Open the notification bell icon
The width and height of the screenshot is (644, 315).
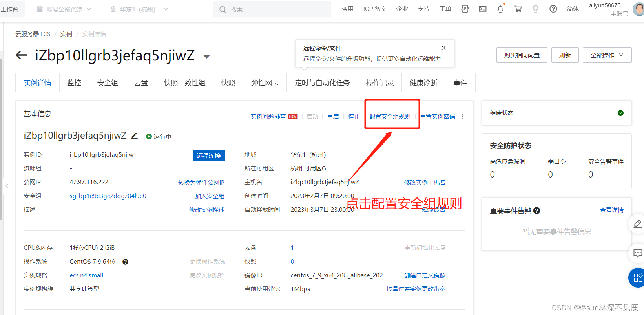pyautogui.click(x=500, y=9)
